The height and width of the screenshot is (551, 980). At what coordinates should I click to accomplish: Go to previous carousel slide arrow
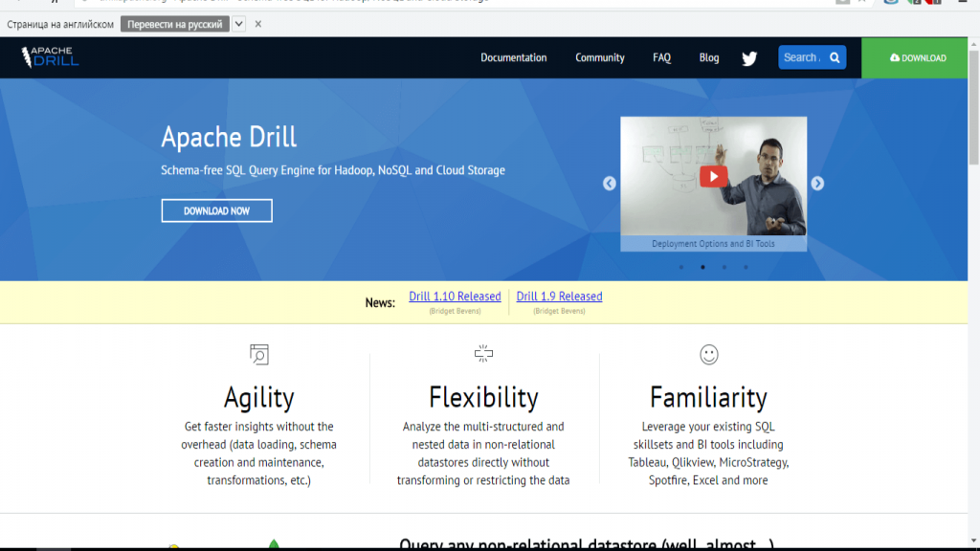pyautogui.click(x=610, y=183)
